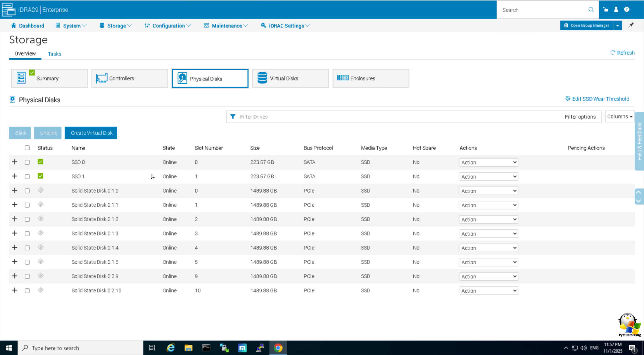Expand details for Solid State Disk 0:1:0
The image size is (644, 355).
[15, 191]
